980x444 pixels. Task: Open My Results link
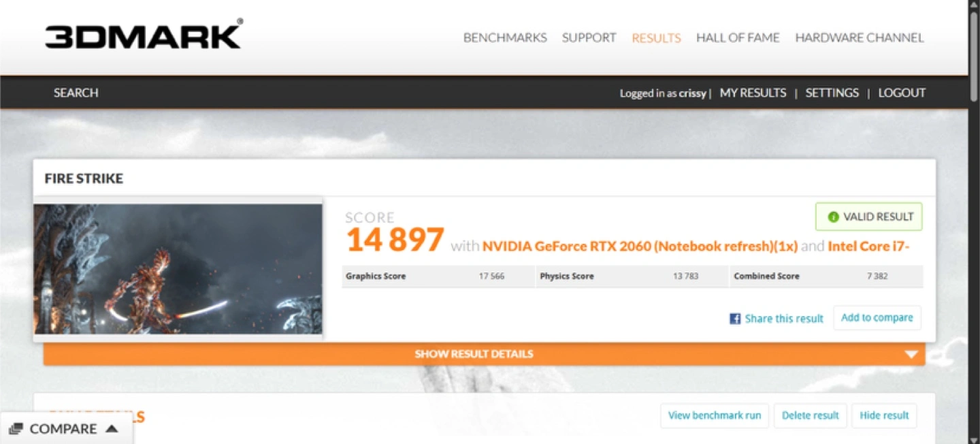[753, 93]
